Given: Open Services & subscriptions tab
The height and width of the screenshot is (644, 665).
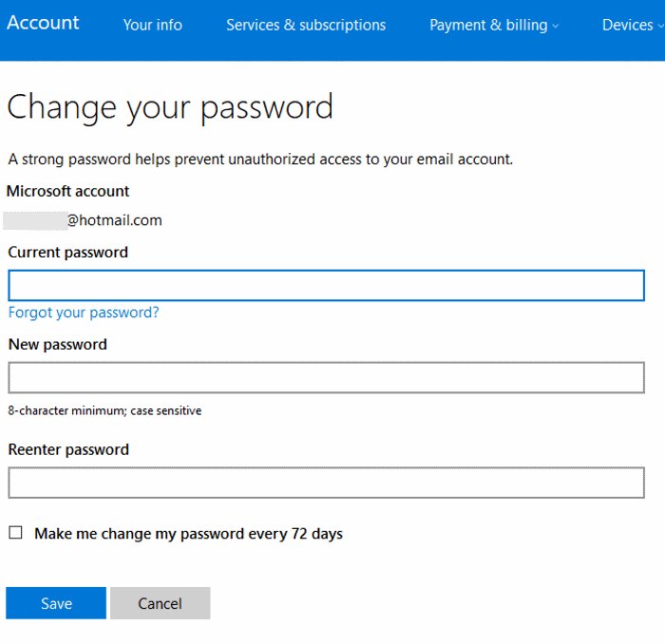Looking at the screenshot, I should pyautogui.click(x=306, y=25).
